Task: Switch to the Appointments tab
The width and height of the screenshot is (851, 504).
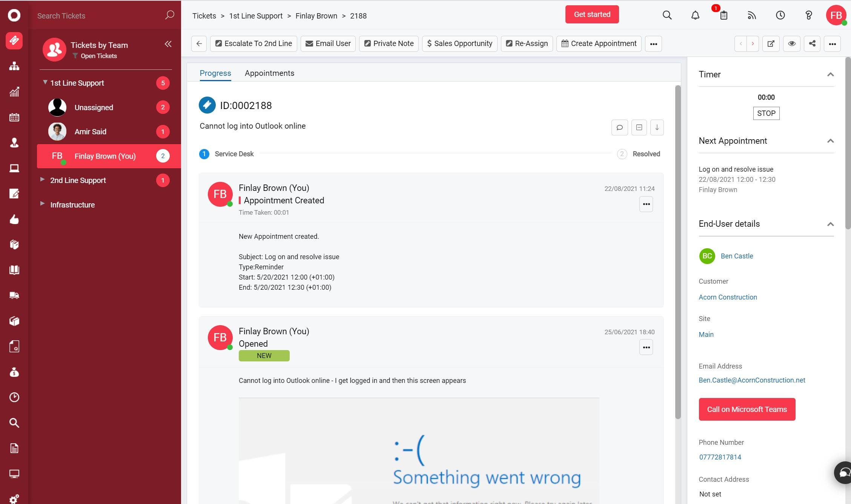Action: (270, 72)
